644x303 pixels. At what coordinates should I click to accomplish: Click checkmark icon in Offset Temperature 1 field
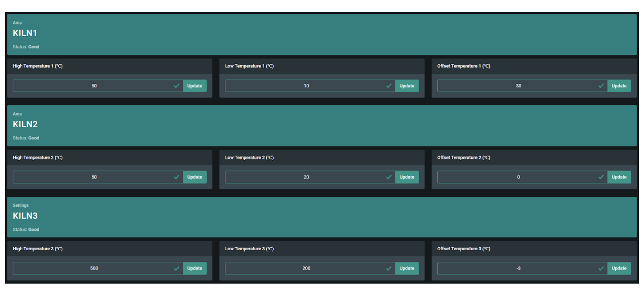click(601, 86)
